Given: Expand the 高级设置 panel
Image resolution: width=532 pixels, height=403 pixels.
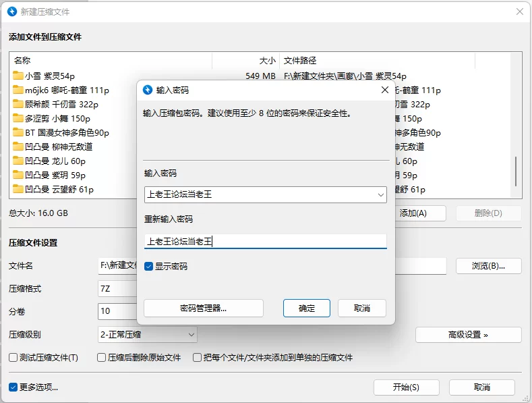Looking at the screenshot, I should (468, 335).
